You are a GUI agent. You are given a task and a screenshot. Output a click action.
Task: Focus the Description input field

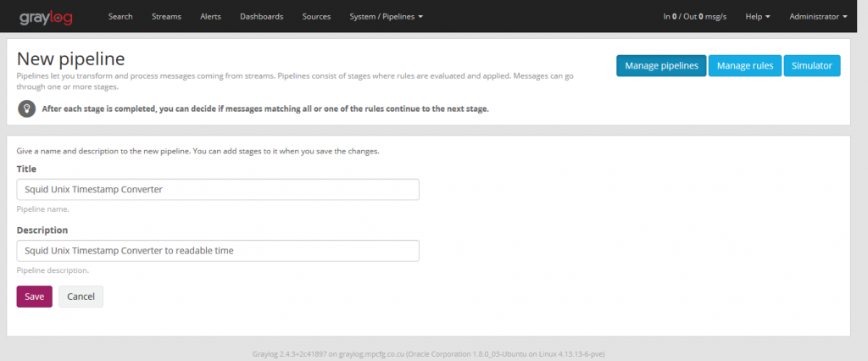[218, 251]
